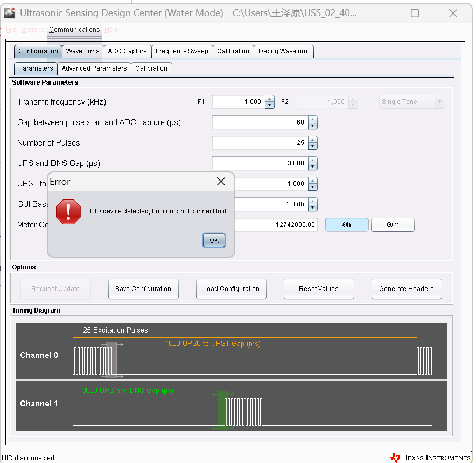The image size is (476, 463).
Task: Click the ADC capture gap field
Action: tap(260, 122)
